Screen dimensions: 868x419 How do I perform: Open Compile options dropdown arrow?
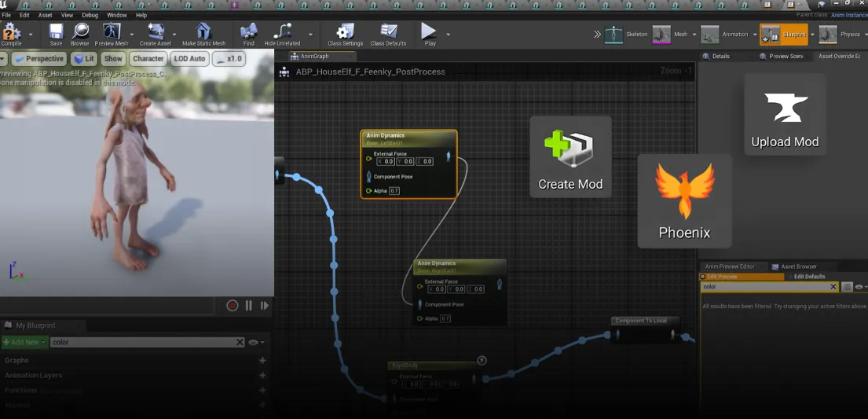(x=31, y=35)
